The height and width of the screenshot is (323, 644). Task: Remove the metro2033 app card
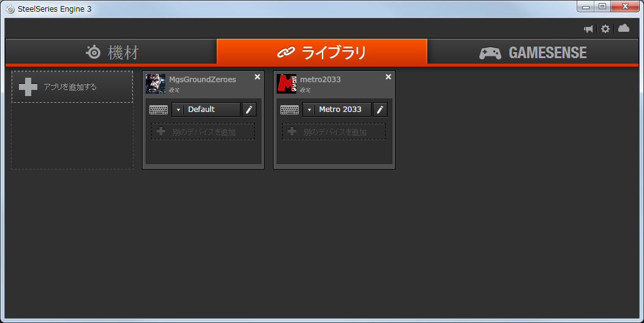pos(388,76)
